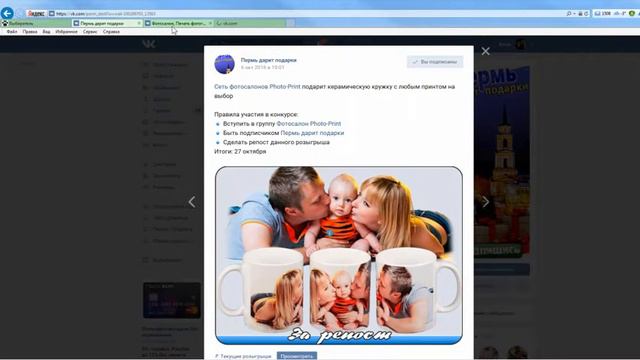The image size is (640, 360).
Task: Click the security lock icon in address bar
Action: point(580,13)
